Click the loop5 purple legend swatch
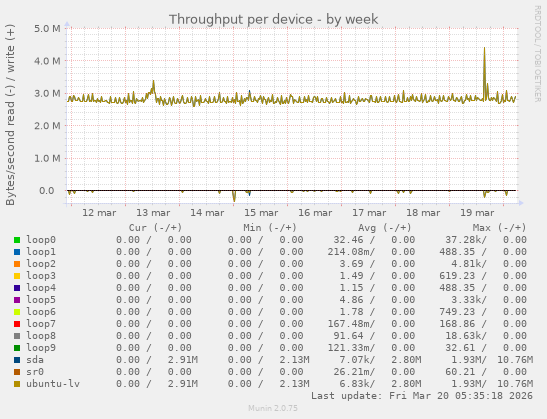This screenshot has width=547, height=419. pos(17,300)
